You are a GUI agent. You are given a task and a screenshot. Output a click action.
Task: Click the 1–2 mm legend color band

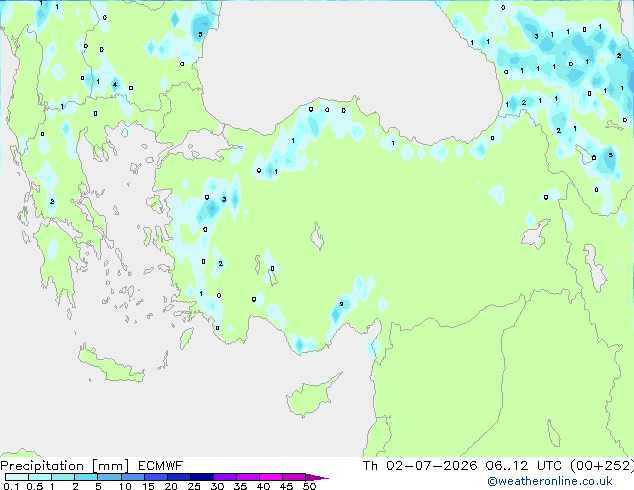pyautogui.click(x=63, y=477)
